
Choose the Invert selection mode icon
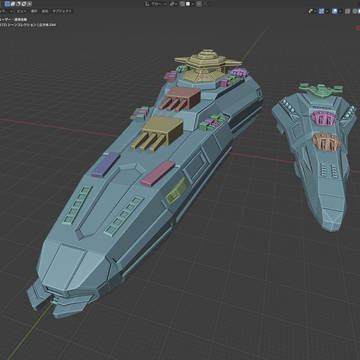pos(24,4)
